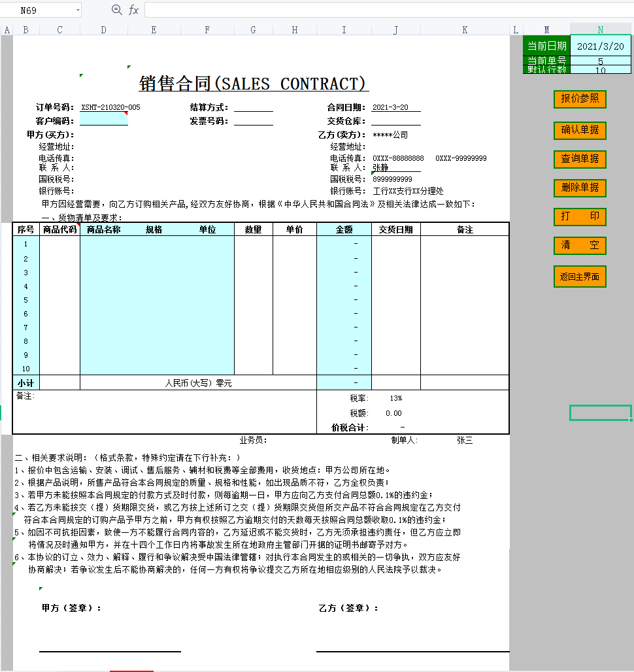Click the fx insert function icon

133,10
